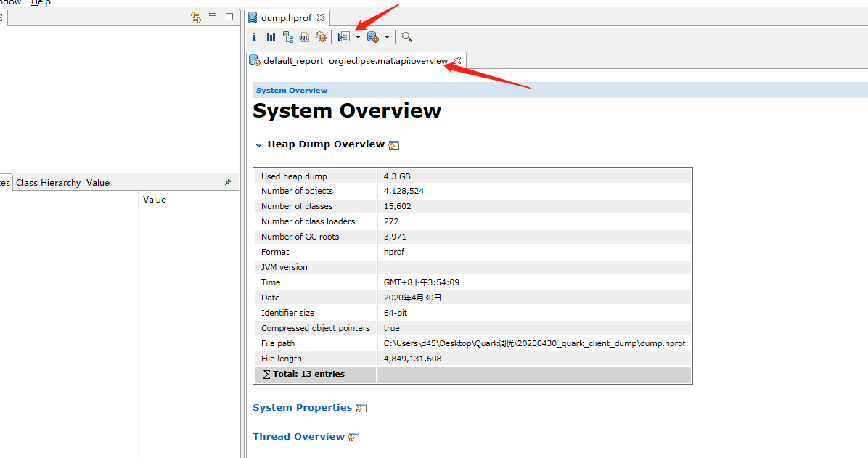Open the Dominator Tree view
The image size is (868, 458).
288,37
